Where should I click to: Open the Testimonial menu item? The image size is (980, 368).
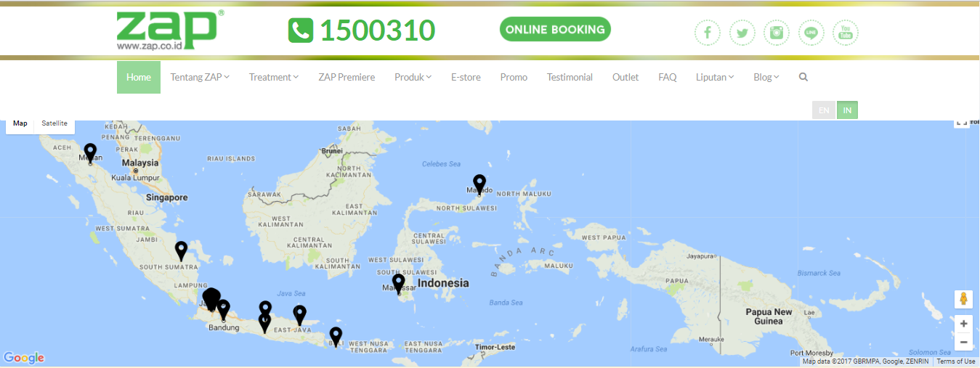coord(570,77)
